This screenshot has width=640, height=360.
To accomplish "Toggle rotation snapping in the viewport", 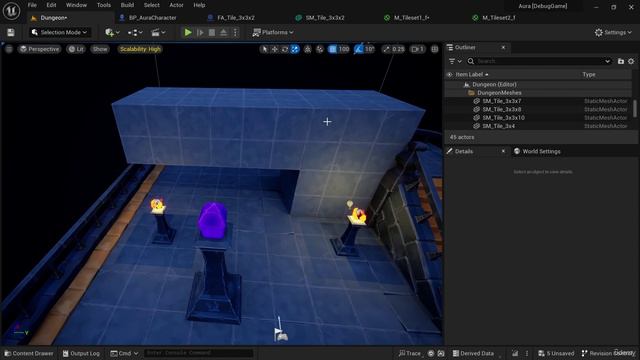I will point(358,49).
